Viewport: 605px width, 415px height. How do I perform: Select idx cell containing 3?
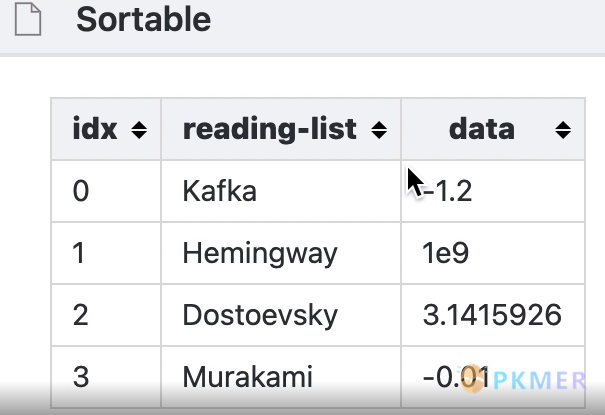point(106,377)
